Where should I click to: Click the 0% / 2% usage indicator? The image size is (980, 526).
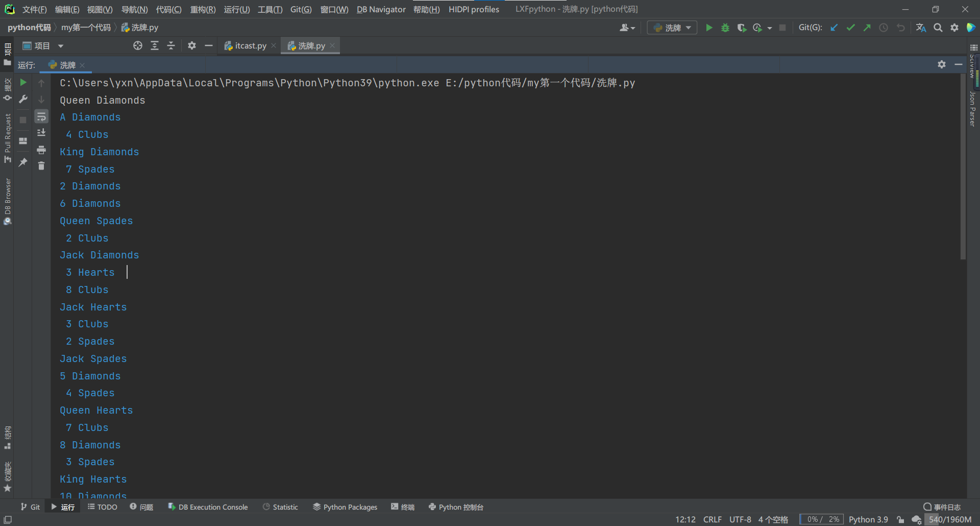coord(822,519)
